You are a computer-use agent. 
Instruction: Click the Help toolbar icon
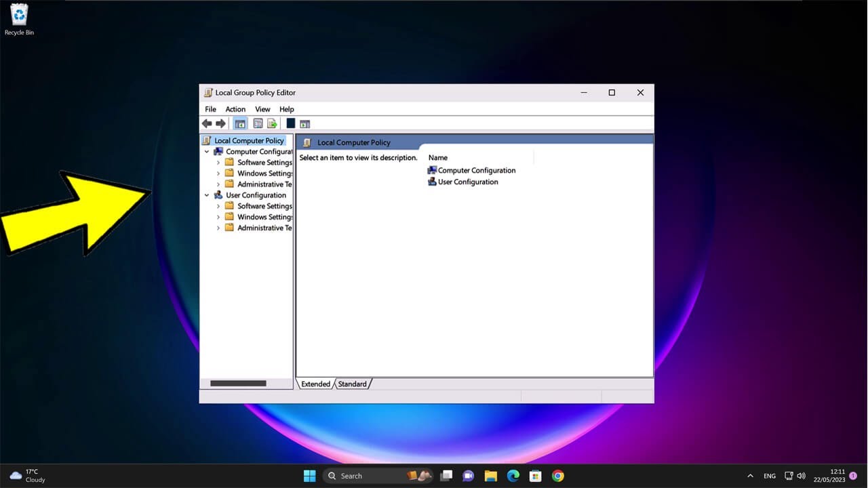291,123
